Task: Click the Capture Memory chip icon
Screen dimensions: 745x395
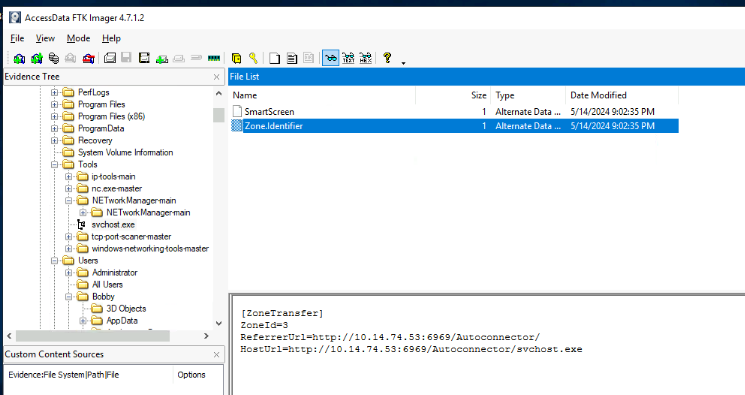Action: 214,58
